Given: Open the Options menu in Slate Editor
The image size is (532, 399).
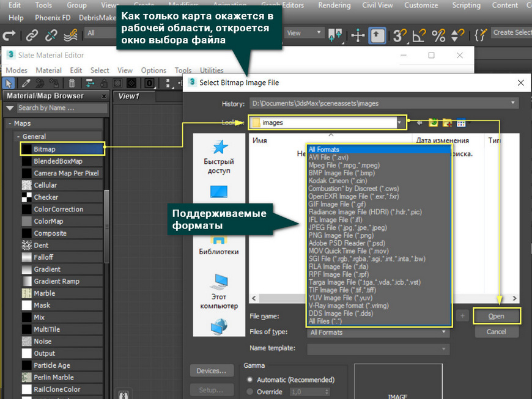Looking at the screenshot, I should click(153, 70).
